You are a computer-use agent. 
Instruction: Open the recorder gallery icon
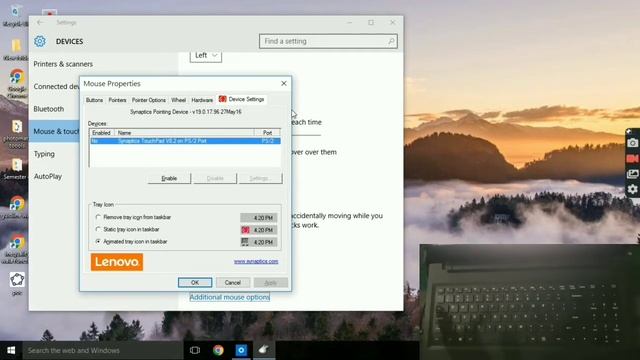coord(633,174)
